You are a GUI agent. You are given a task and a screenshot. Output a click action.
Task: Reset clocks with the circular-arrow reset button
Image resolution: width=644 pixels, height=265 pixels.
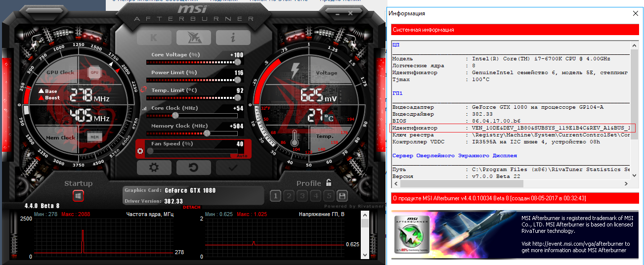pos(193,168)
